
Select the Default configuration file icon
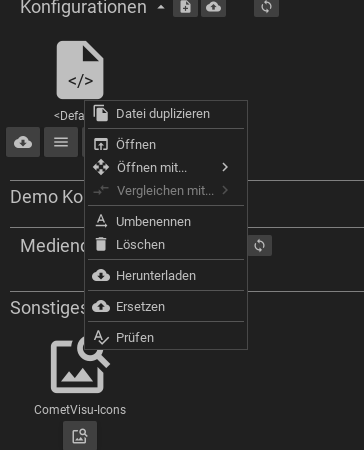tap(80, 70)
